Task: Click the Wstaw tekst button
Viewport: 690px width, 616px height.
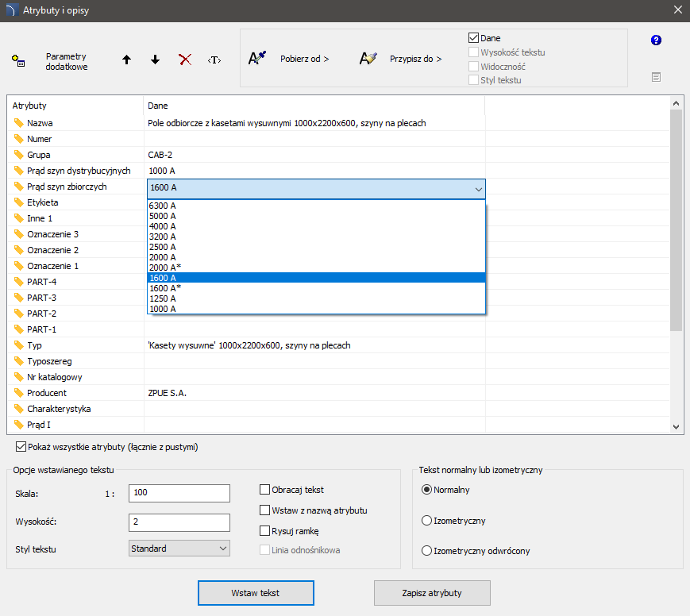Action: (x=256, y=593)
